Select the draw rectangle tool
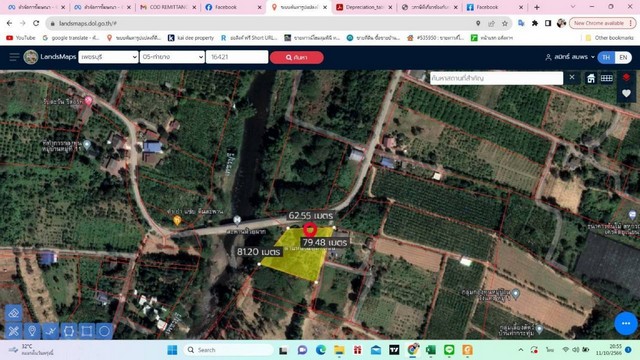640x360 pixels. pos(87,331)
